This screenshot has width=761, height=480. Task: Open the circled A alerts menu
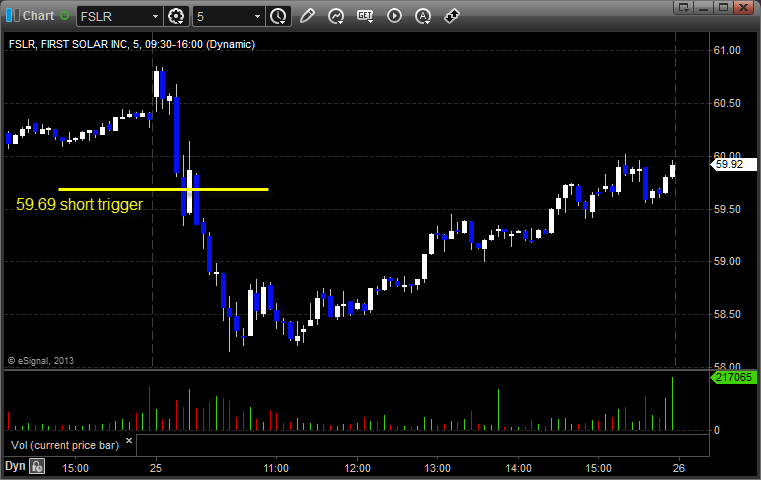[x=423, y=16]
